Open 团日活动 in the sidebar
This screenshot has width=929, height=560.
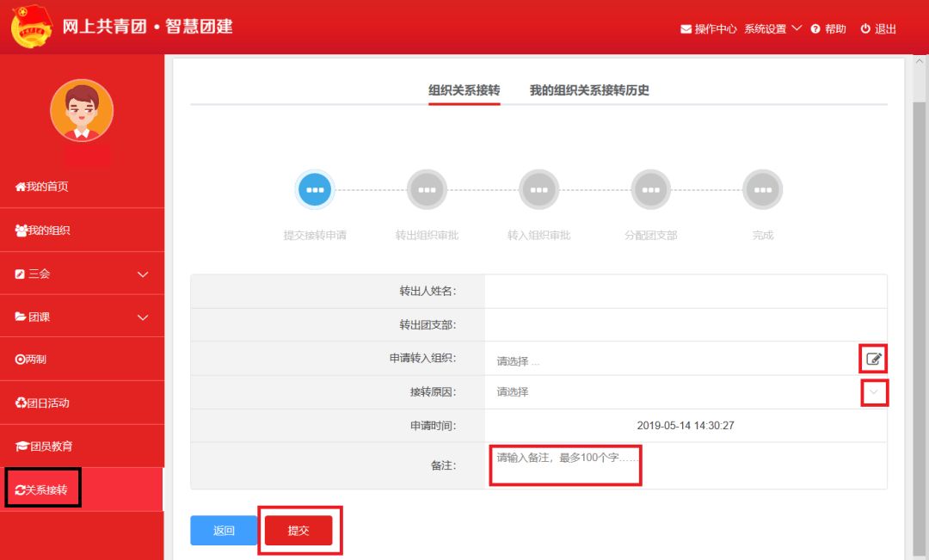[47, 402]
